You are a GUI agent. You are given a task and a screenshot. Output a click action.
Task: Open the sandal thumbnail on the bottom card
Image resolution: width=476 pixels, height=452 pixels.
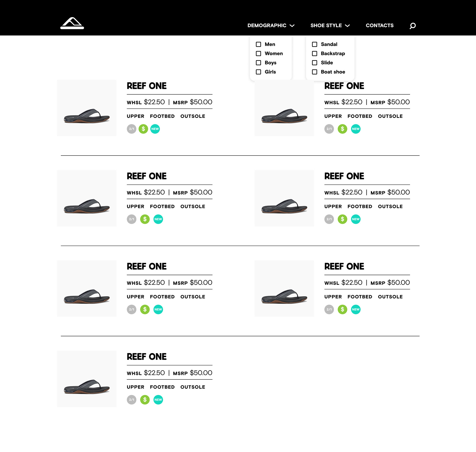(x=87, y=379)
